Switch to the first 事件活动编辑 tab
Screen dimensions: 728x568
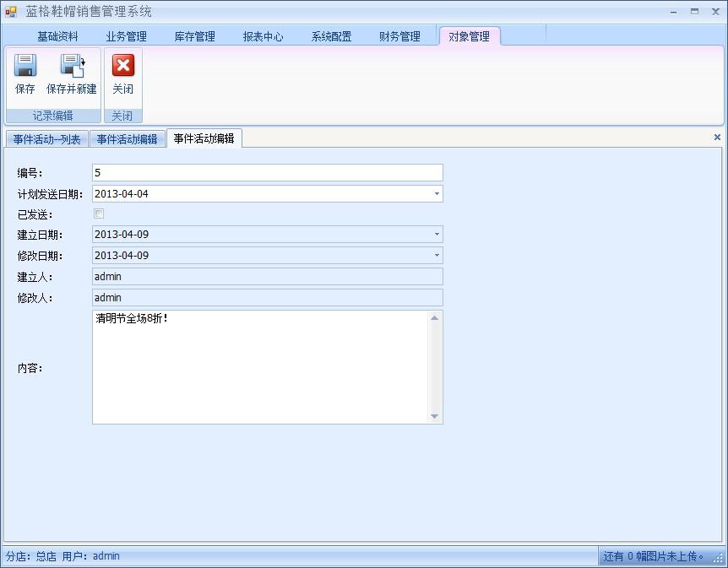(x=127, y=139)
